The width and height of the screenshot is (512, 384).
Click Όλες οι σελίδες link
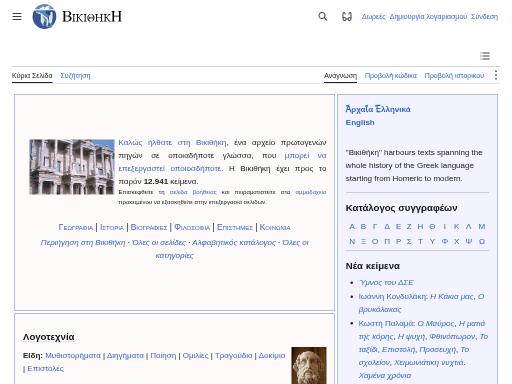pos(159,242)
